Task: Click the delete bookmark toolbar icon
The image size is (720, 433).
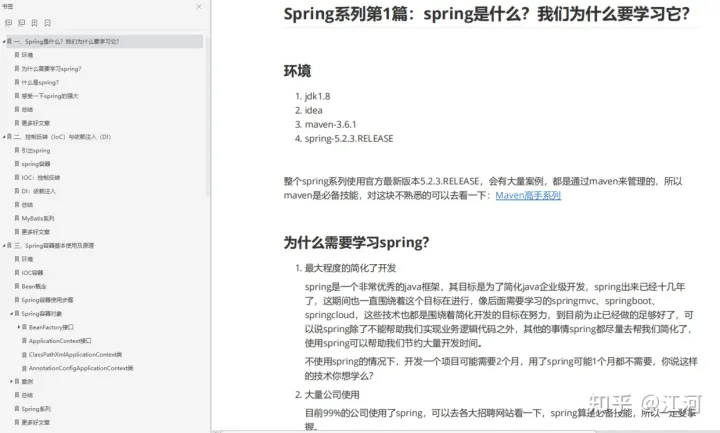Action: pos(48,22)
